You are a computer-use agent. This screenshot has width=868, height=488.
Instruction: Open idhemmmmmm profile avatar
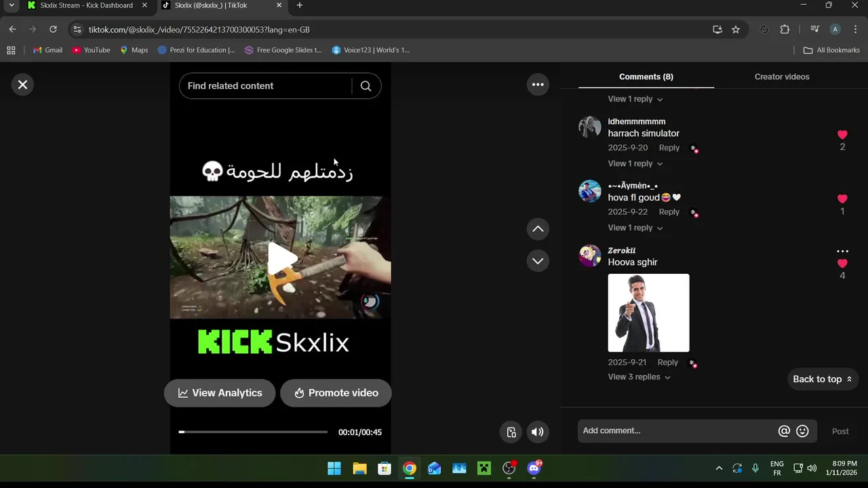590,127
